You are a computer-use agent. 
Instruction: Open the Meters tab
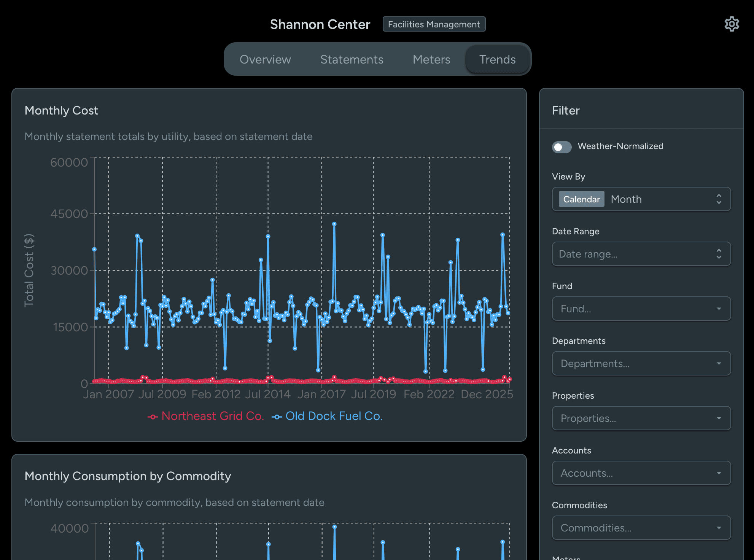[431, 59]
